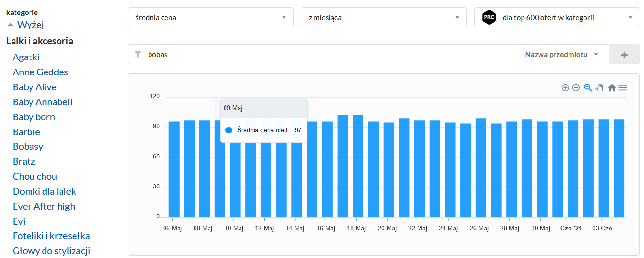Screen dimensions: 644x258
Task: Open 'dla top 600 ofert w kategorii' dropdown
Action: click(557, 18)
